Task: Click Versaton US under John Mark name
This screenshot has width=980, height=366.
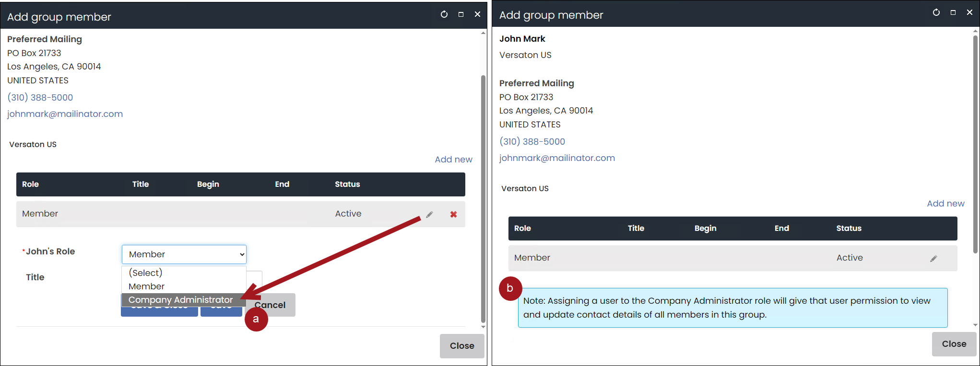Action: [525, 55]
